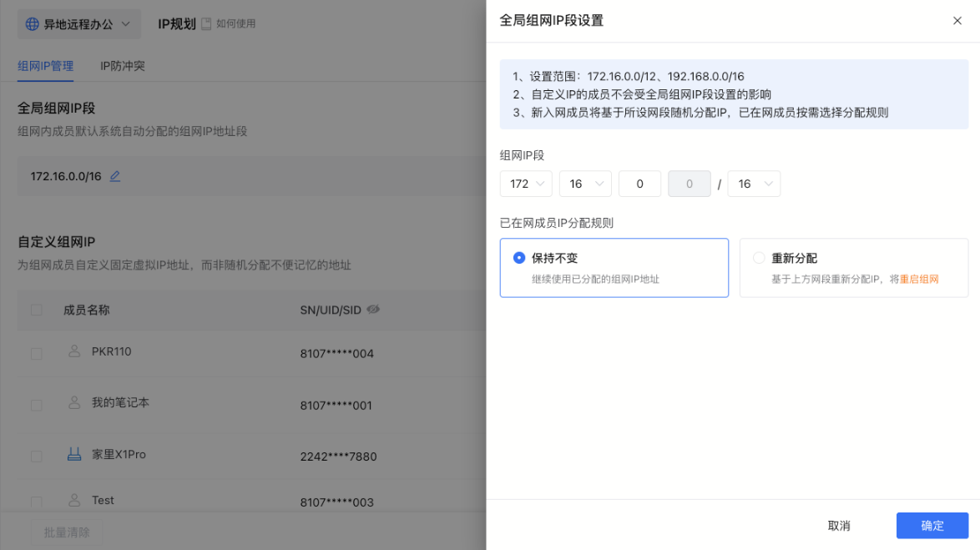
Task: Expand the 异地远程办公 network dropdown
Action: pos(78,24)
